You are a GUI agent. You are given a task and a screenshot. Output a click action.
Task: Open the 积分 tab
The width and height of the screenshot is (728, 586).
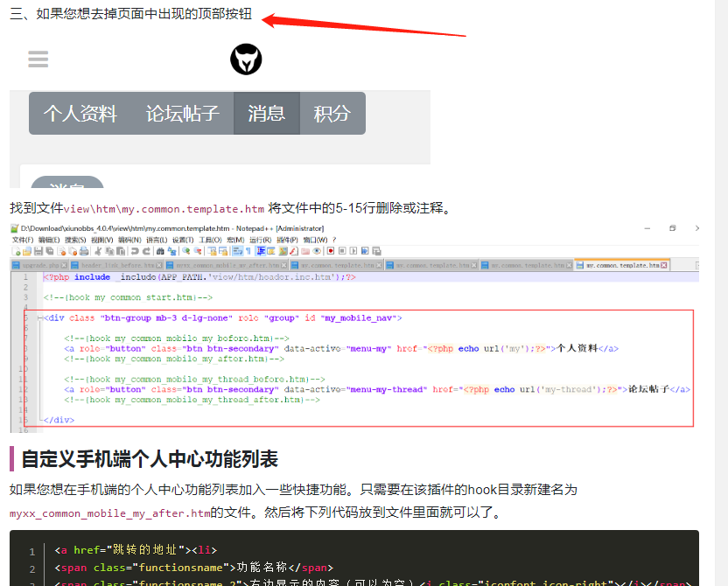click(332, 114)
